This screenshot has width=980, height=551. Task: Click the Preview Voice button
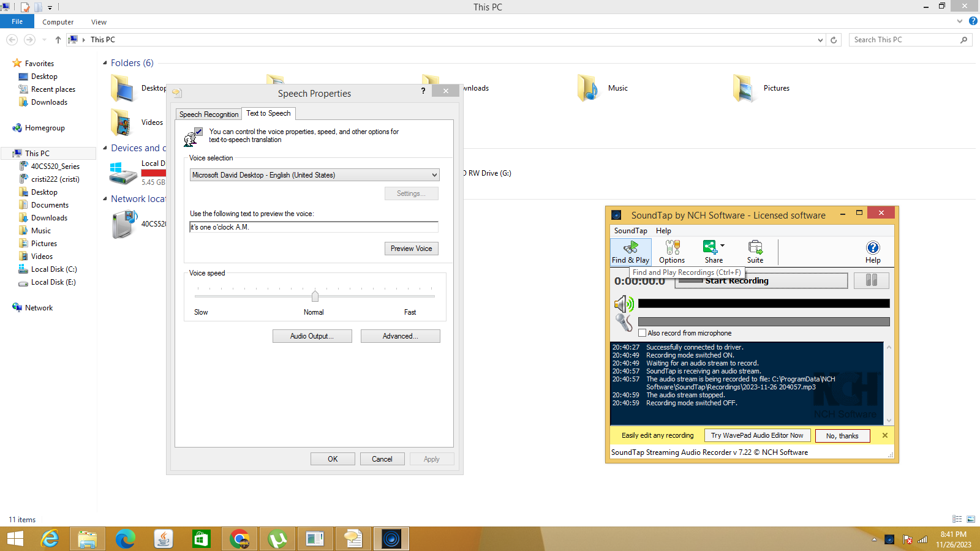tap(411, 248)
